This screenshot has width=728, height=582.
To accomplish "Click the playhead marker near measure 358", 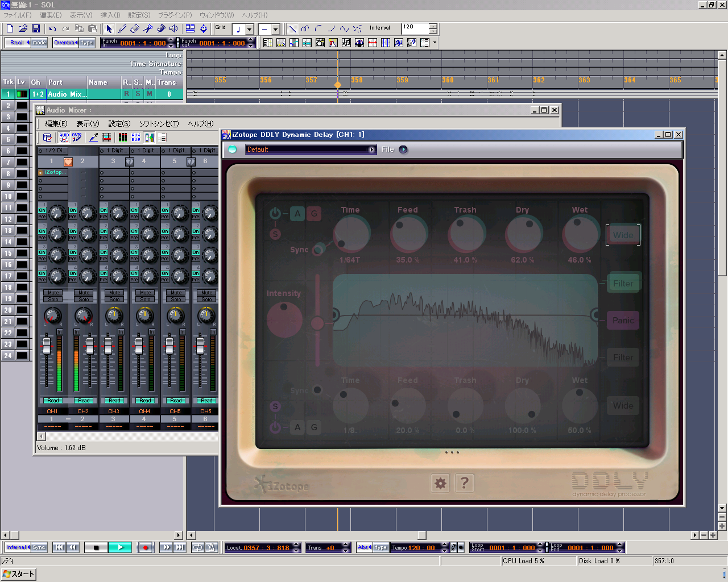I will [x=337, y=85].
